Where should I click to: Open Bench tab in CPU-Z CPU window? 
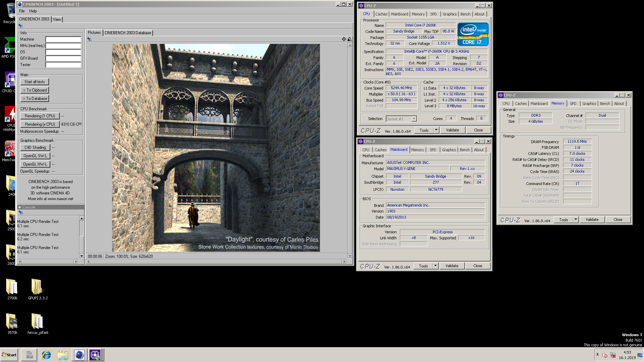coord(465,14)
